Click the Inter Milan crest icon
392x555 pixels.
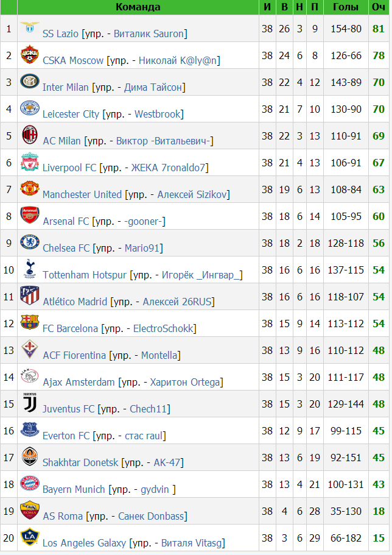30,81
